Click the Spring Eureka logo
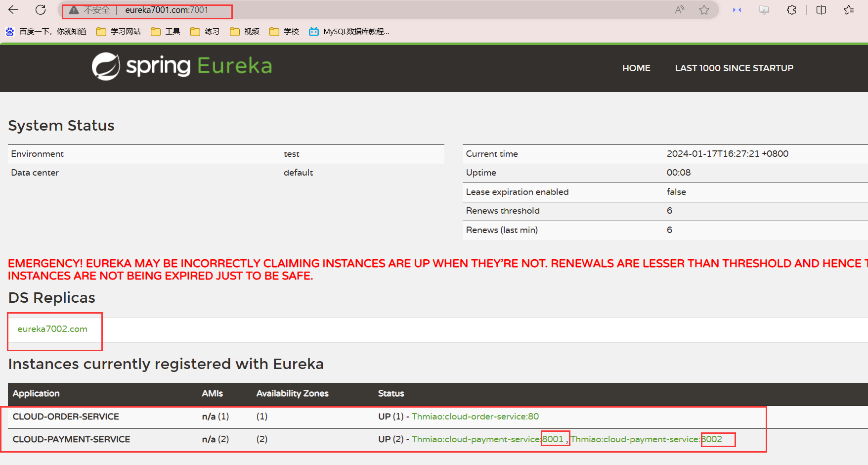Image resolution: width=868 pixels, height=465 pixels. click(x=182, y=66)
